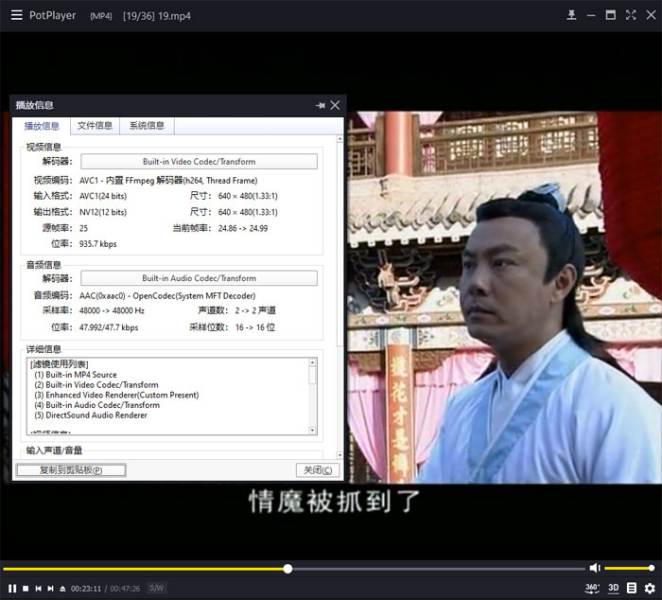Click the seek bar playback position handle
Screen dimensions: 662x600
coord(288,569)
